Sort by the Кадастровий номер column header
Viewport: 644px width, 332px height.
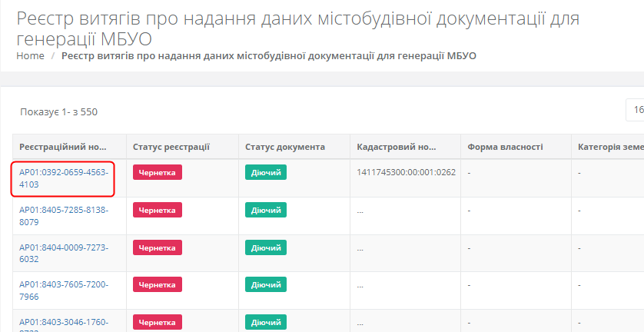coord(397,147)
